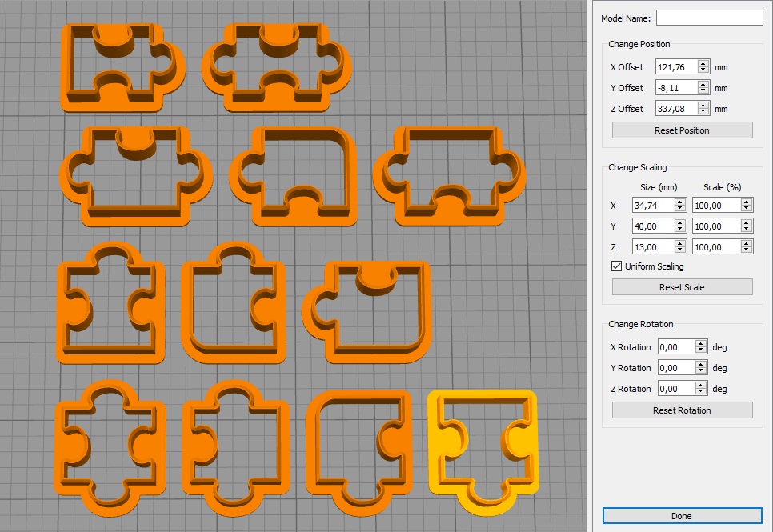Click the Y Size (mm) field
Screen dimensions: 773x532
pyautogui.click(x=653, y=226)
